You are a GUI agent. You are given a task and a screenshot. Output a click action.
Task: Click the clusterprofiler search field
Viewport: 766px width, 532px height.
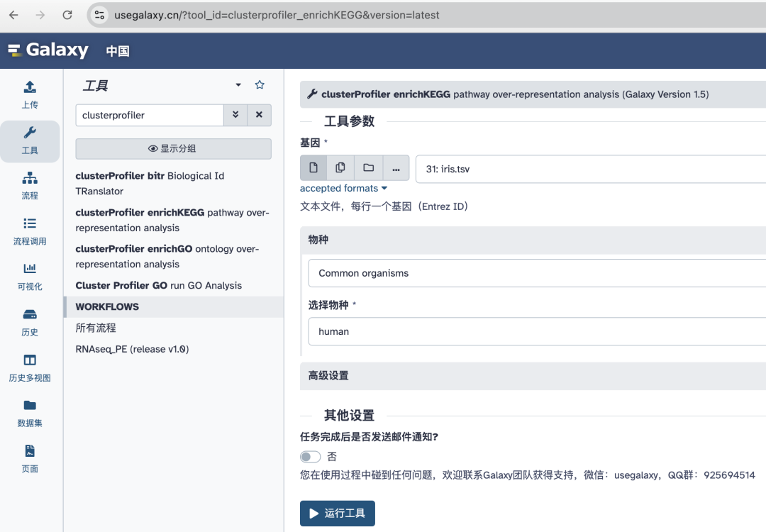(x=150, y=116)
